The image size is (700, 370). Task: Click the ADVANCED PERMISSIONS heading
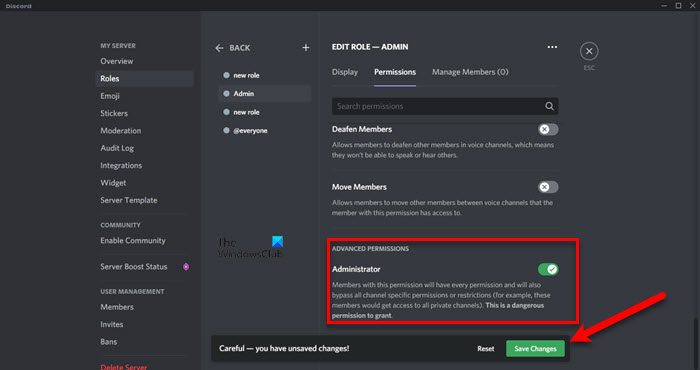(370, 249)
